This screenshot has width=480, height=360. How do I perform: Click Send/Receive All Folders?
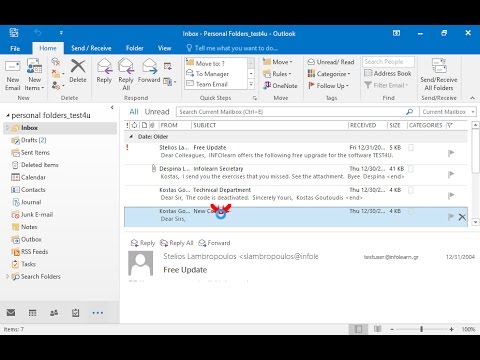pos(439,75)
